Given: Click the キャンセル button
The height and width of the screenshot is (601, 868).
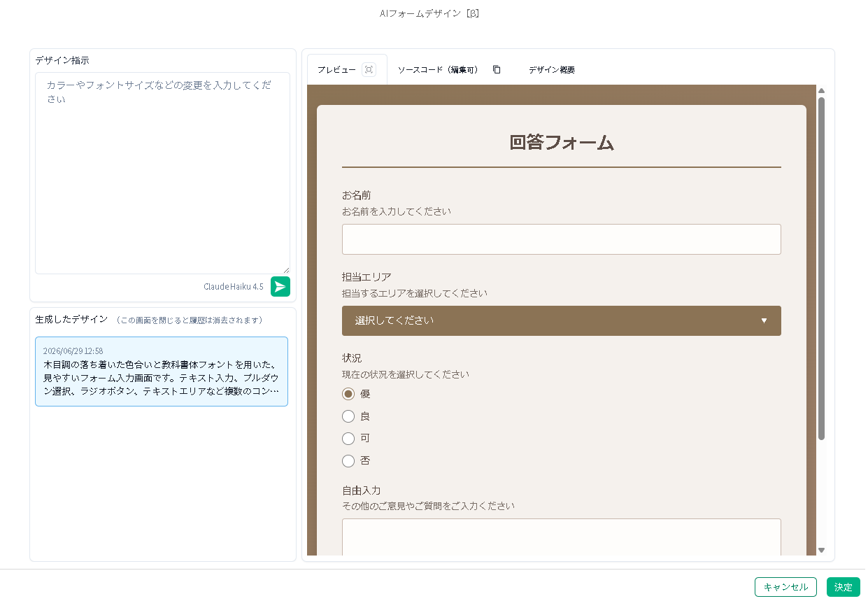Looking at the screenshot, I should 785,587.
